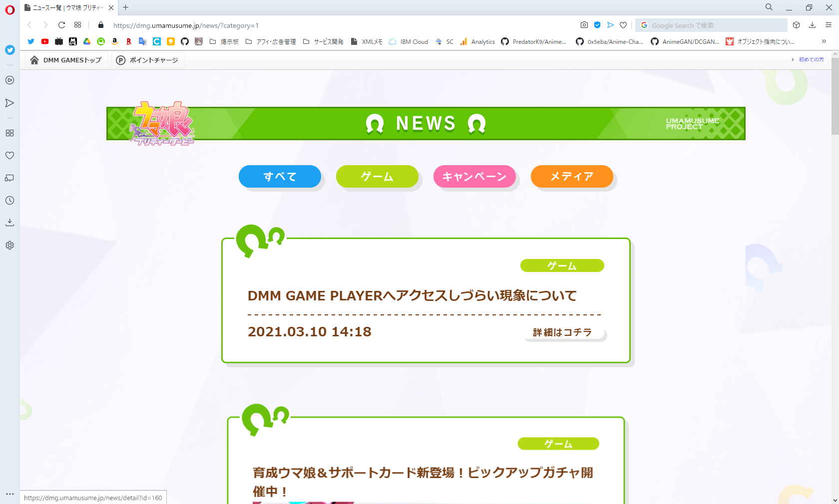Bookmark this page with the address bar heart
Viewport: 839px width, 504px height.
coord(623,25)
